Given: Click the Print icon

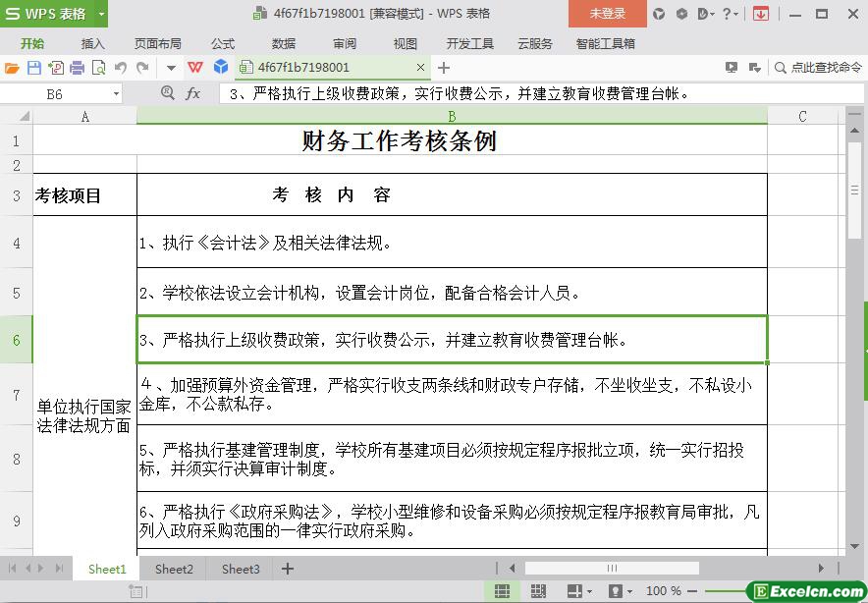Looking at the screenshot, I should tap(77, 68).
